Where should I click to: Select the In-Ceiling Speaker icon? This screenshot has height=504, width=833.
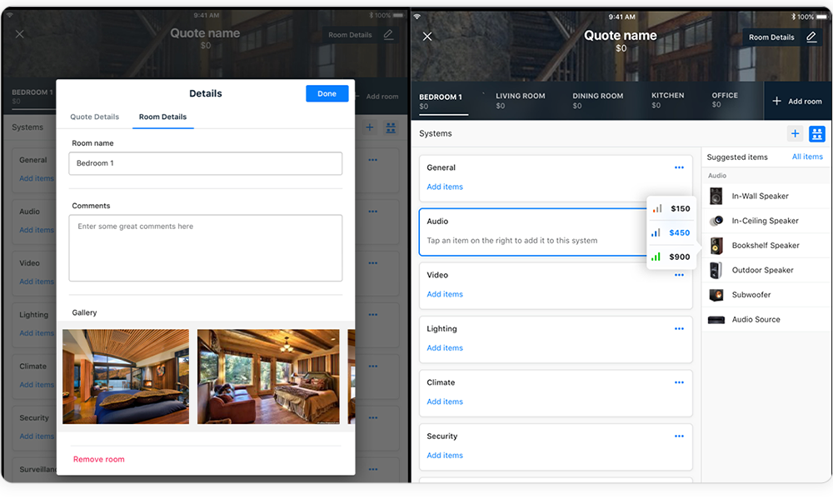pos(716,221)
